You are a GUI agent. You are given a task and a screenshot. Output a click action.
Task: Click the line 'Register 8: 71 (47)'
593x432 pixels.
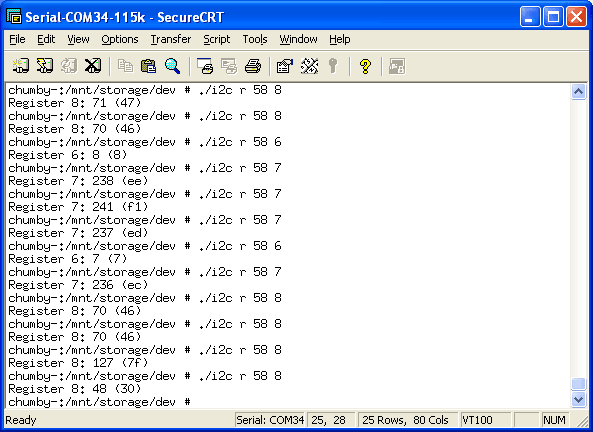click(75, 103)
